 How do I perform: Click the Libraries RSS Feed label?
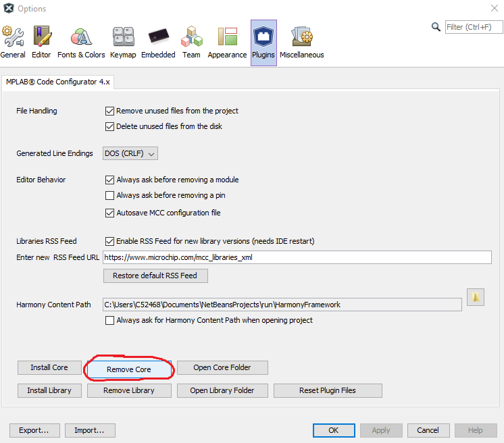(47, 241)
